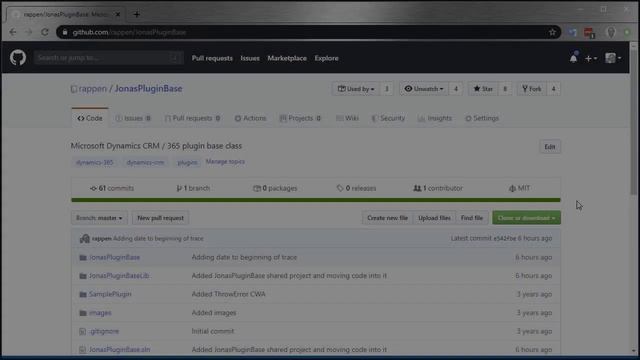Image resolution: width=640 pixels, height=360 pixels.
Task: Switch to the Code tab
Action: (x=90, y=118)
